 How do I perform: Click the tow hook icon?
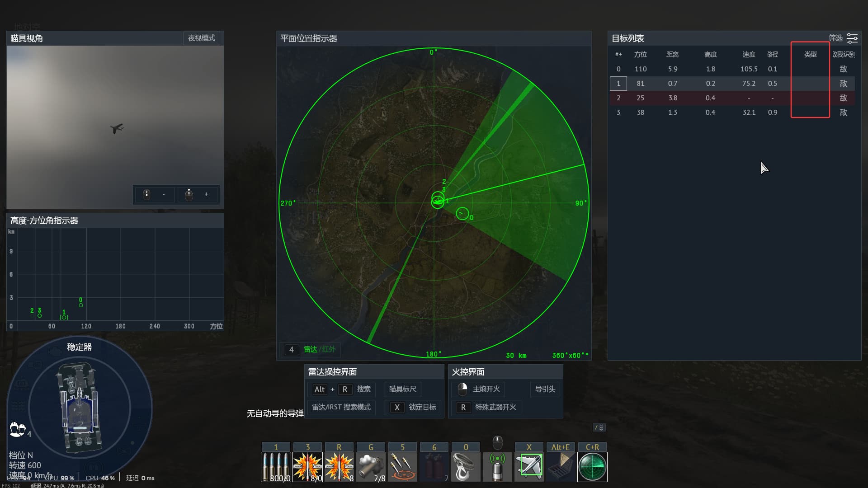pyautogui.click(x=466, y=466)
